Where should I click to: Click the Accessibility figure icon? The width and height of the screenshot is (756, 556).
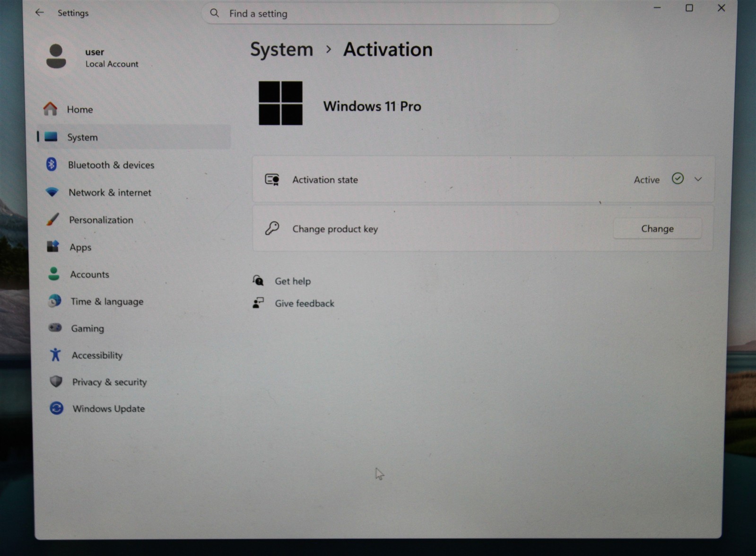[x=55, y=355]
